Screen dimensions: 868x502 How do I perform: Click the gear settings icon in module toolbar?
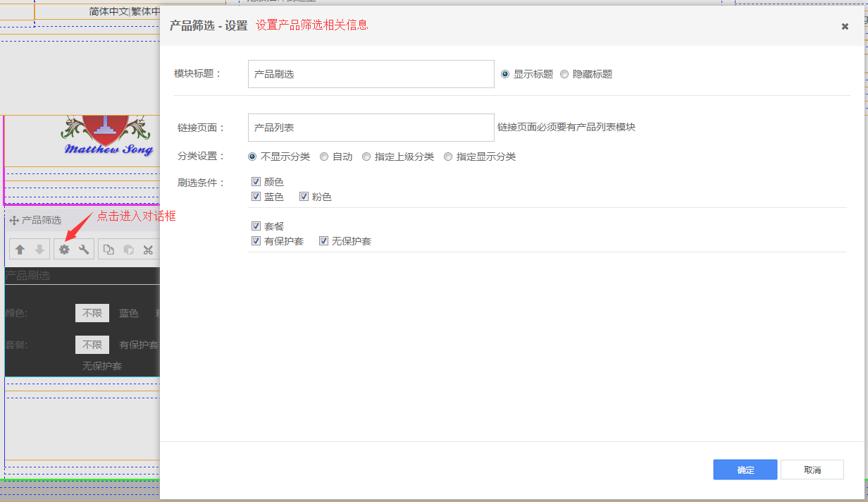[x=64, y=250]
